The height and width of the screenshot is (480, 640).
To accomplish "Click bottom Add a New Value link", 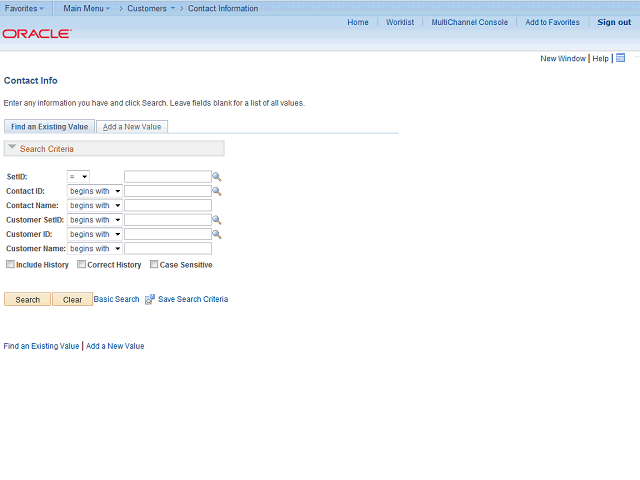I will [115, 346].
